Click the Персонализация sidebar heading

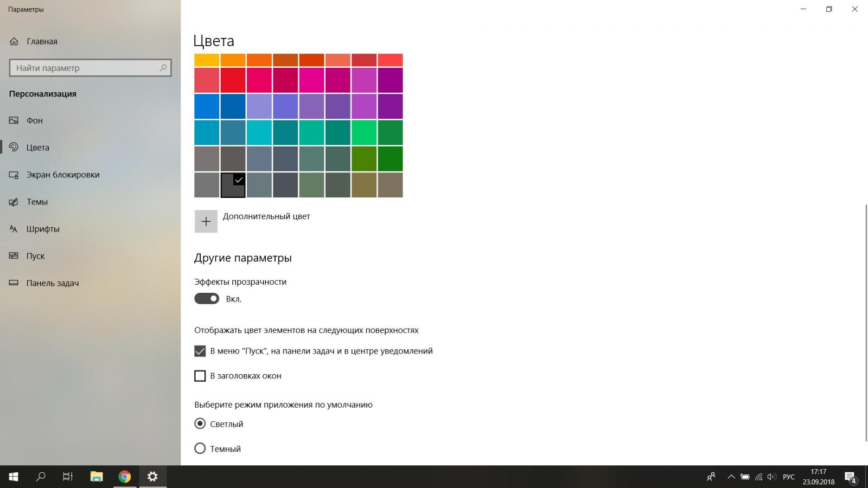click(x=43, y=94)
